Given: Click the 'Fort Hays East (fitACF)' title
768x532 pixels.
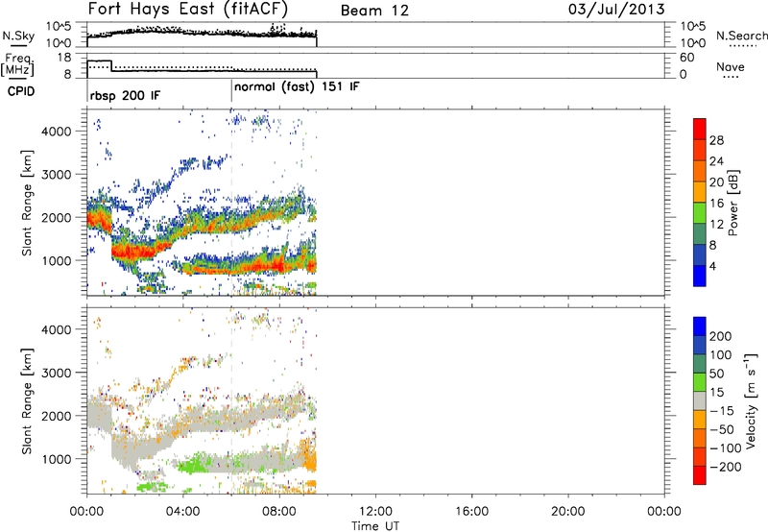Looking at the screenshot, I should [x=188, y=9].
